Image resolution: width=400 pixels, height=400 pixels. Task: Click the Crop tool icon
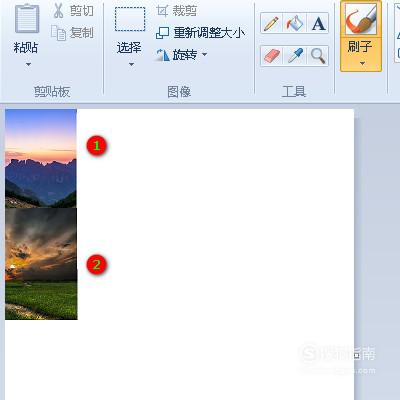coord(162,11)
